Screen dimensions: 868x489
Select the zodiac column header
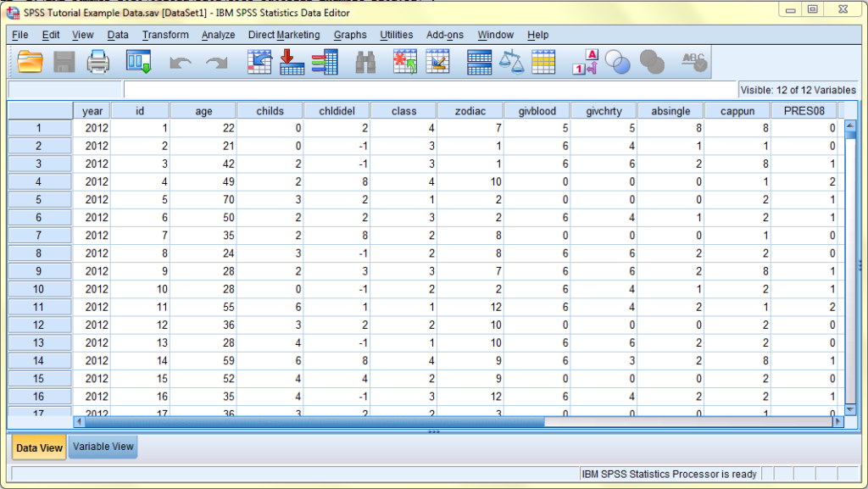pyautogui.click(x=470, y=111)
